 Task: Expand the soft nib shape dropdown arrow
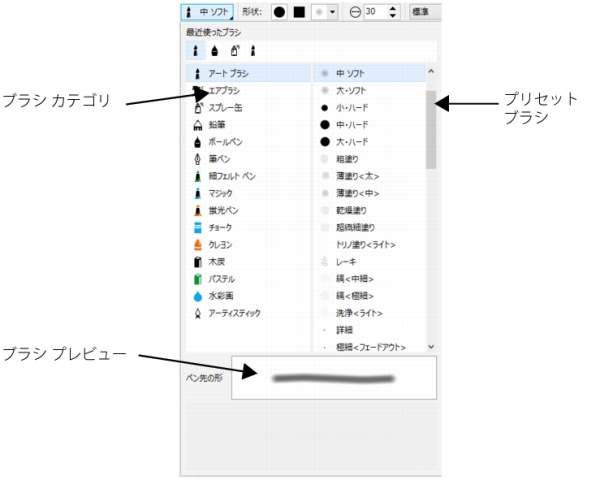[333, 12]
